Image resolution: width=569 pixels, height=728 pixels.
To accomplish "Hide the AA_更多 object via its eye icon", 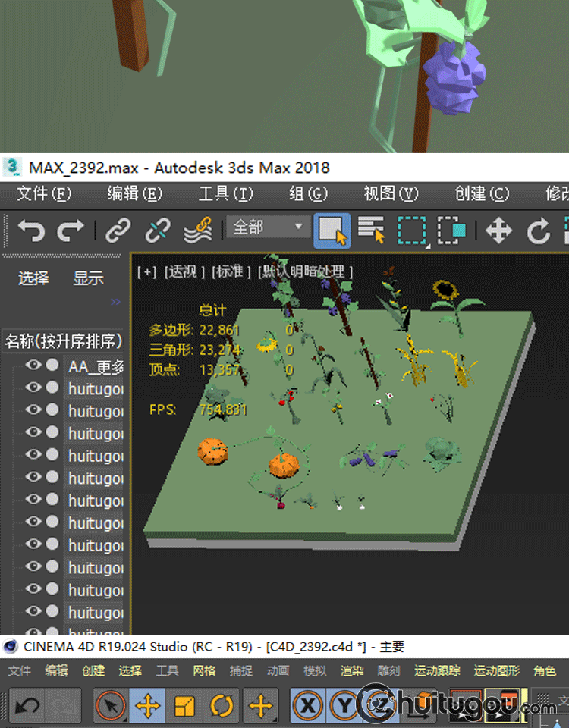I will pos(33,365).
